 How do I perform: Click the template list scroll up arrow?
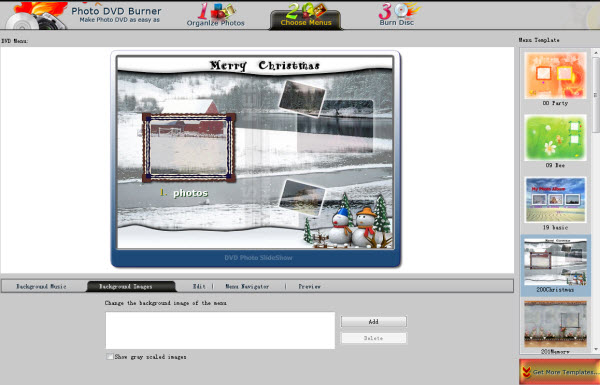596,52
